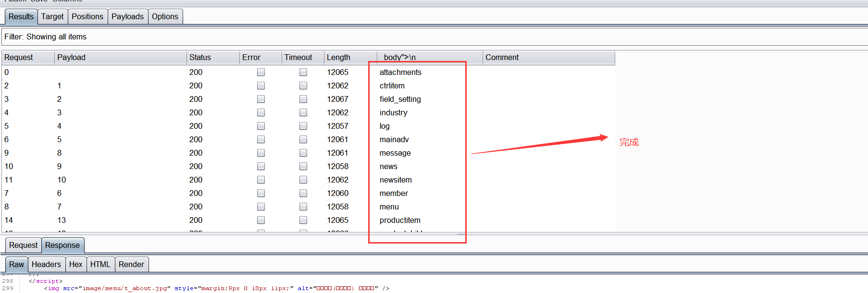Toggle Error checkbox in the ctrlitem row
Image resolution: width=868 pixels, height=293 pixels.
(x=261, y=85)
